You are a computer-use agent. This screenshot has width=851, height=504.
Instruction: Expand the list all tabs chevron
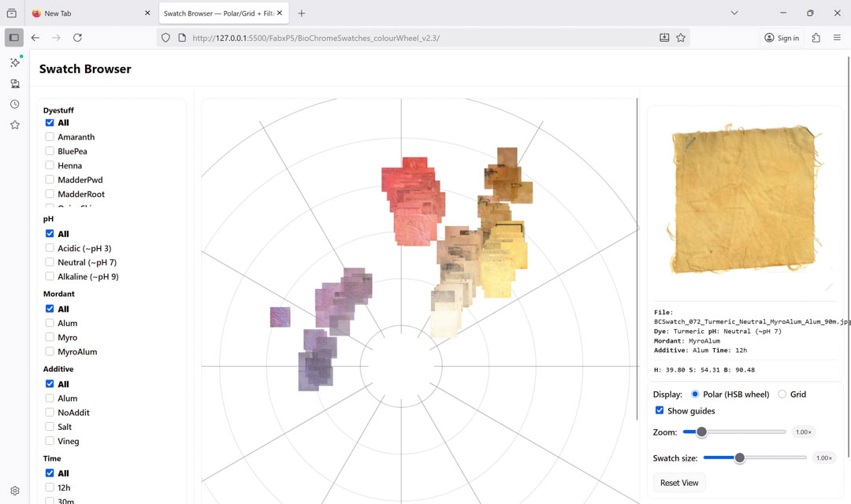[734, 13]
